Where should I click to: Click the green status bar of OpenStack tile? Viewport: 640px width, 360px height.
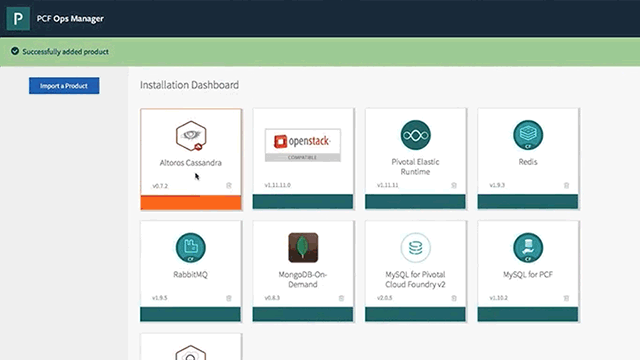(x=303, y=202)
